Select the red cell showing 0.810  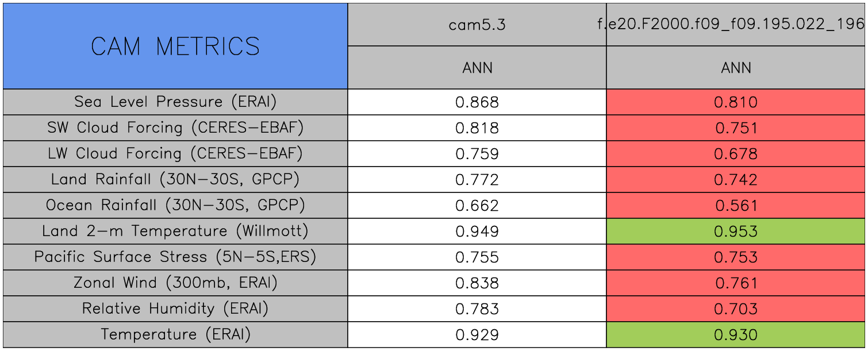(736, 102)
